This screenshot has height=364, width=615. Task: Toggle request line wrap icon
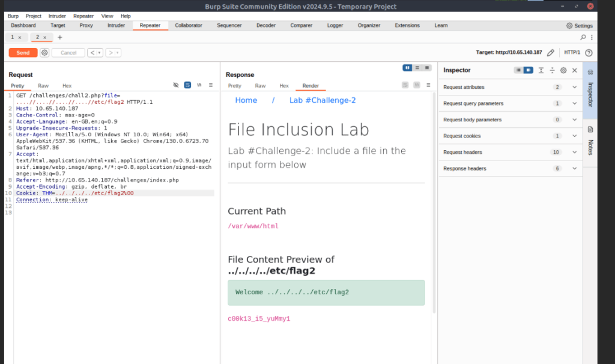pyautogui.click(x=187, y=85)
